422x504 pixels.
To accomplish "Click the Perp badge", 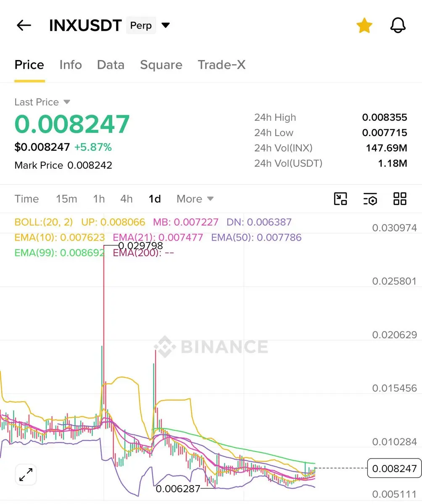I will pos(141,26).
